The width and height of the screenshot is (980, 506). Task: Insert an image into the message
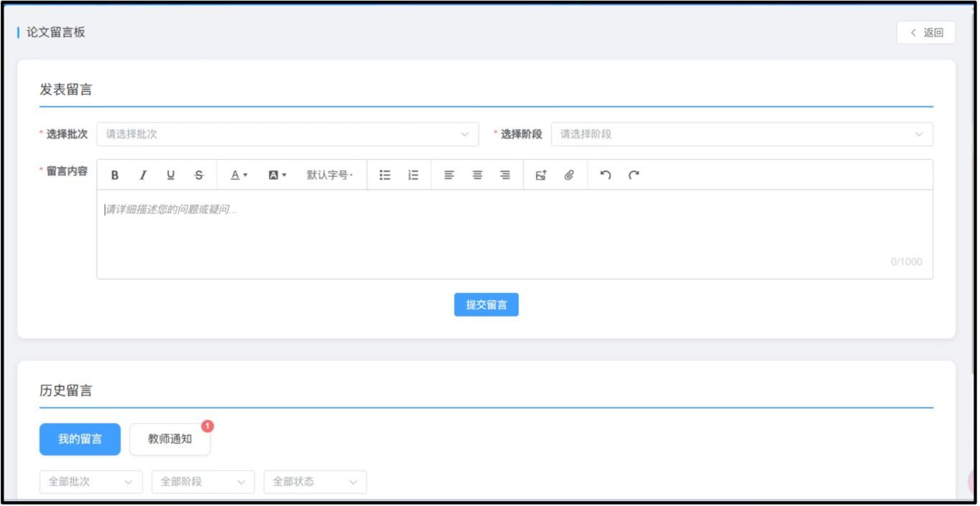point(541,175)
